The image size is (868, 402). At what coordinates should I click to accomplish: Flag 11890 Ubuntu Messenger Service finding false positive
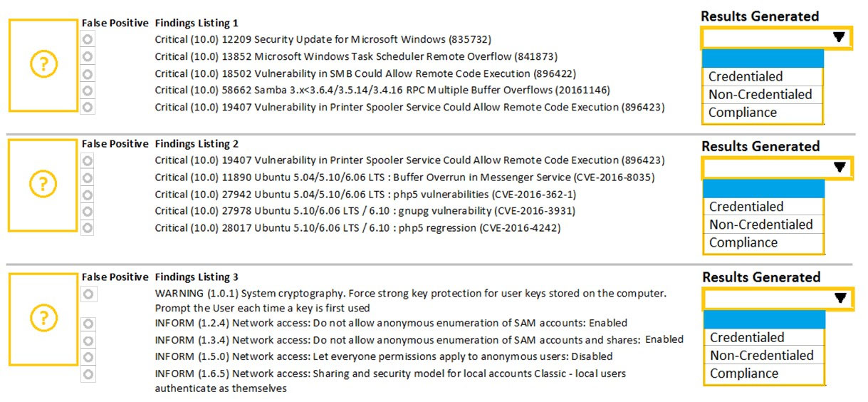click(88, 177)
